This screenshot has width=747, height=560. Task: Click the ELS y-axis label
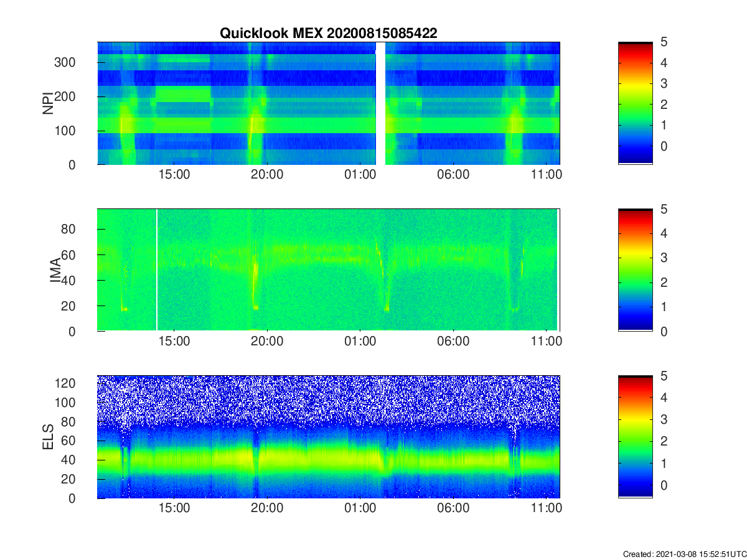pos(48,437)
